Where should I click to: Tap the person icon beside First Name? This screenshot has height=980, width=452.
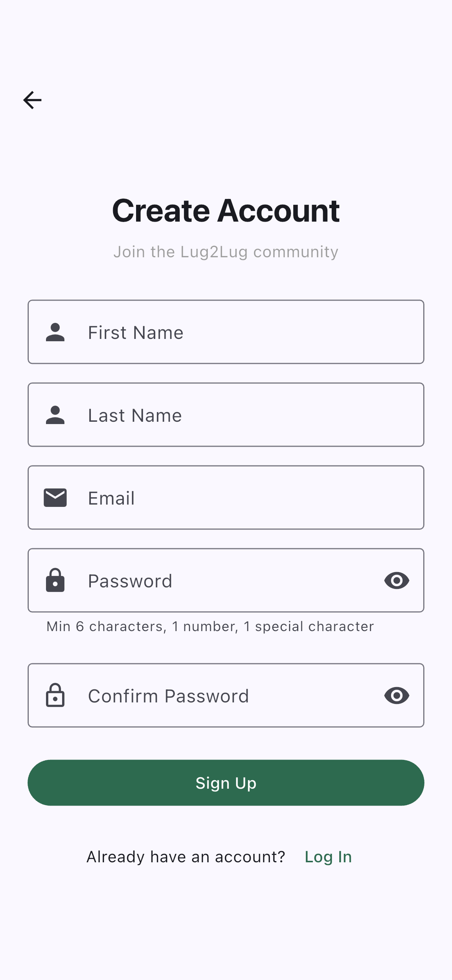pyautogui.click(x=55, y=332)
